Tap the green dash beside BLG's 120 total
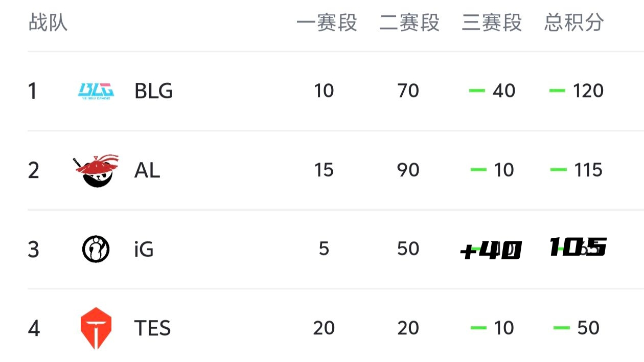This screenshot has height=362, width=644. coord(557,91)
